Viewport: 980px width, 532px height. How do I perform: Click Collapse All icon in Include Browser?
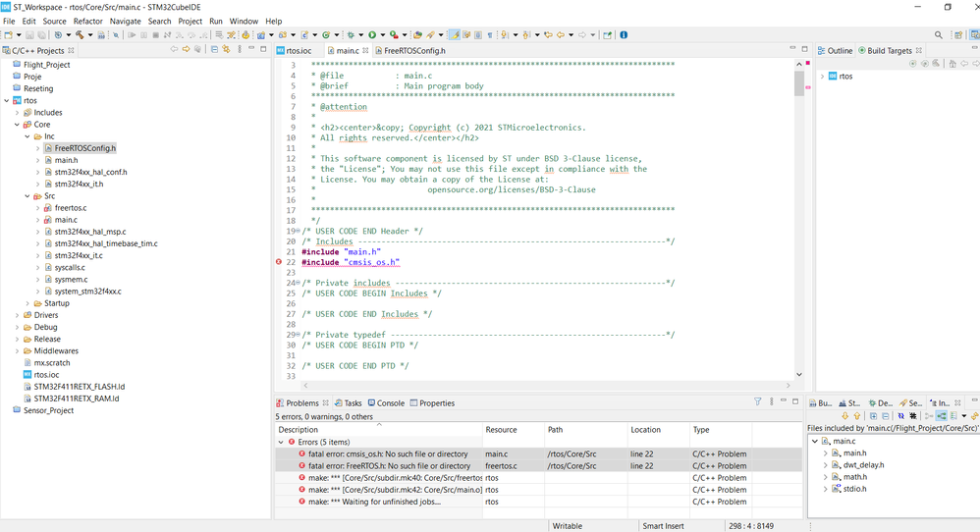886,416
